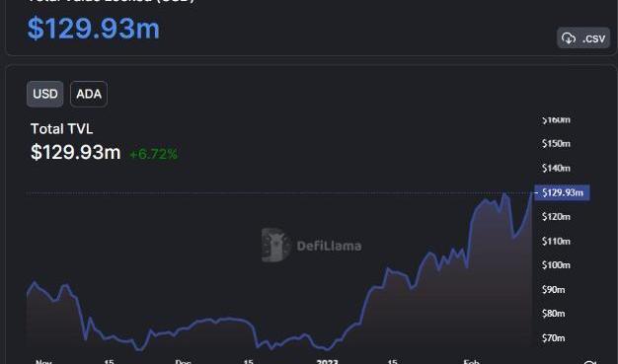Click the DefiLlama watermark text
618x364 pixels.
(x=329, y=246)
